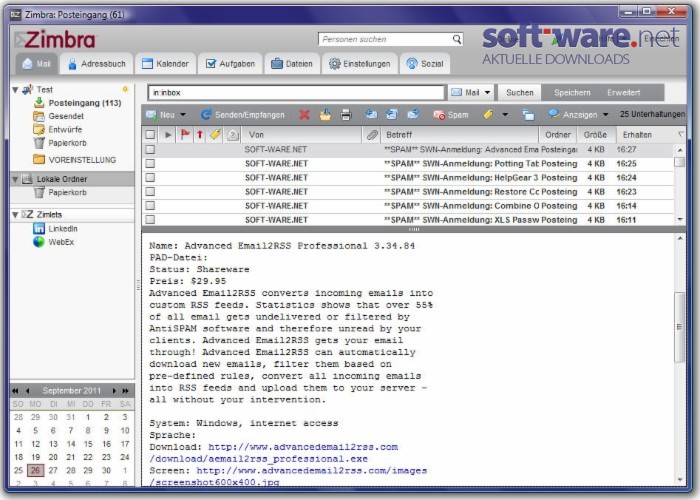Check the Restore Cc message checkbox
The image size is (700, 500).
coord(150,192)
